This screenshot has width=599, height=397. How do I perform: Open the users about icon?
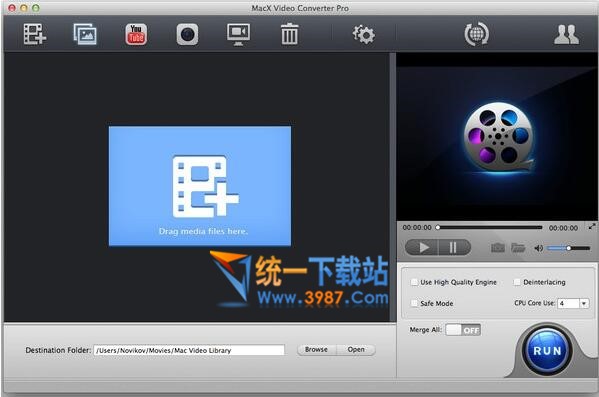coord(566,34)
